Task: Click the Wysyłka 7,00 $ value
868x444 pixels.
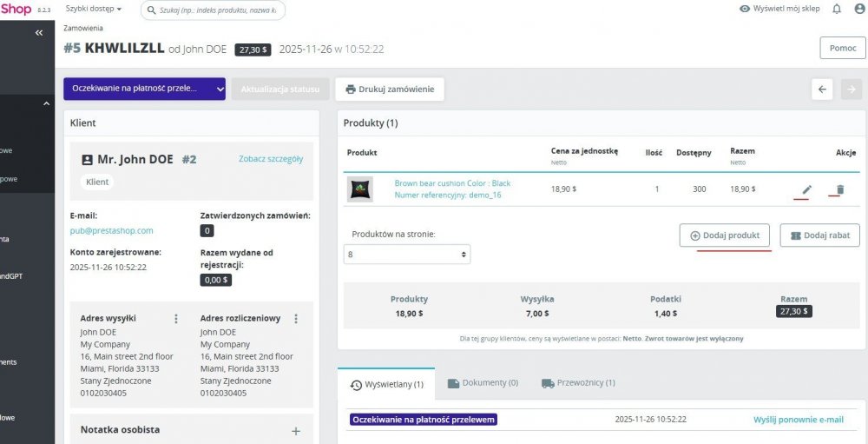Action: [x=537, y=313]
